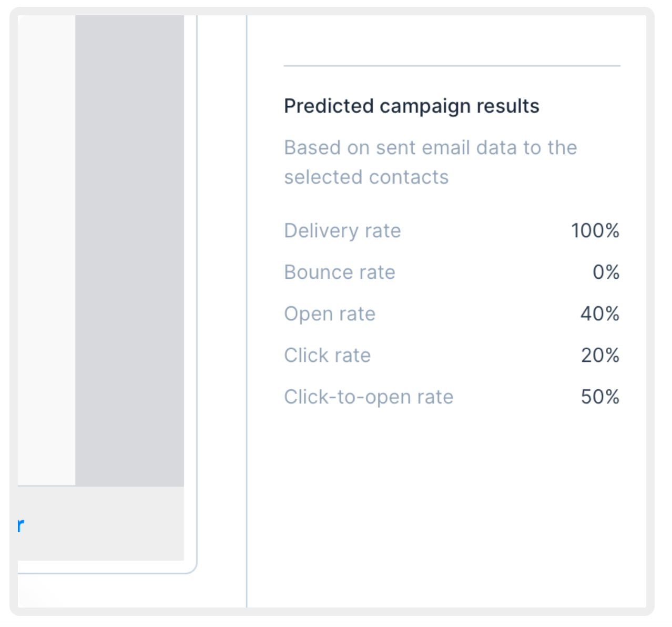Viewport: 672px width, 627px height.
Task: Open the blue link at bottom left
Action: tap(19, 524)
